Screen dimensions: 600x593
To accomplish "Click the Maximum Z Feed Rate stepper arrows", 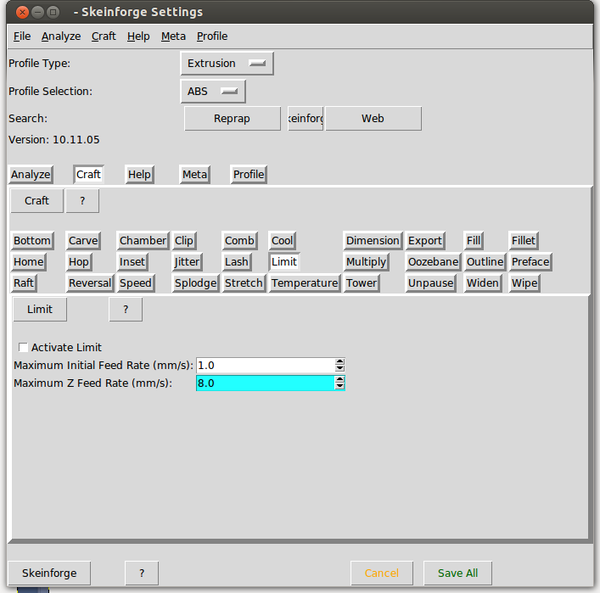I will [340, 383].
